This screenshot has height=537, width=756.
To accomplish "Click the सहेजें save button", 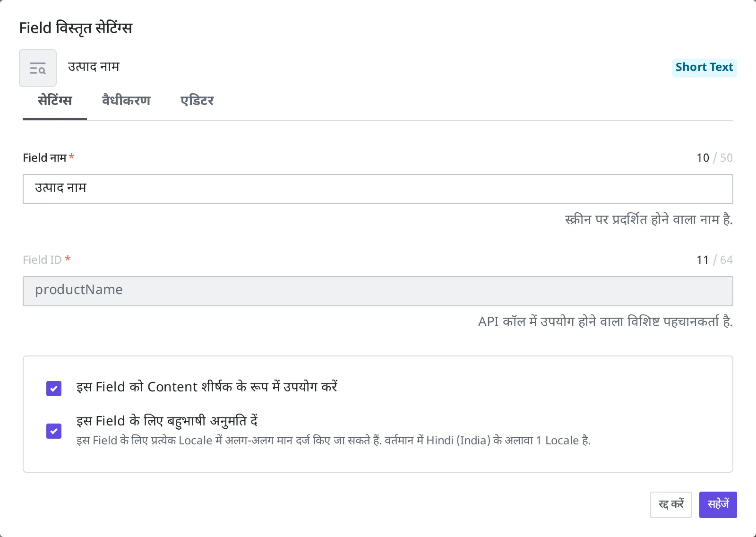I will coord(718,505).
